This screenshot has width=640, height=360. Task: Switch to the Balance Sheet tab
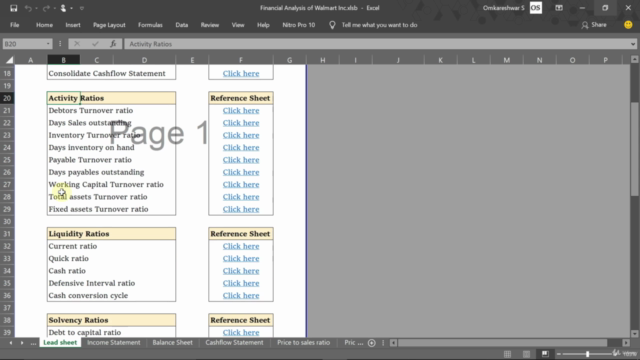pos(172,342)
